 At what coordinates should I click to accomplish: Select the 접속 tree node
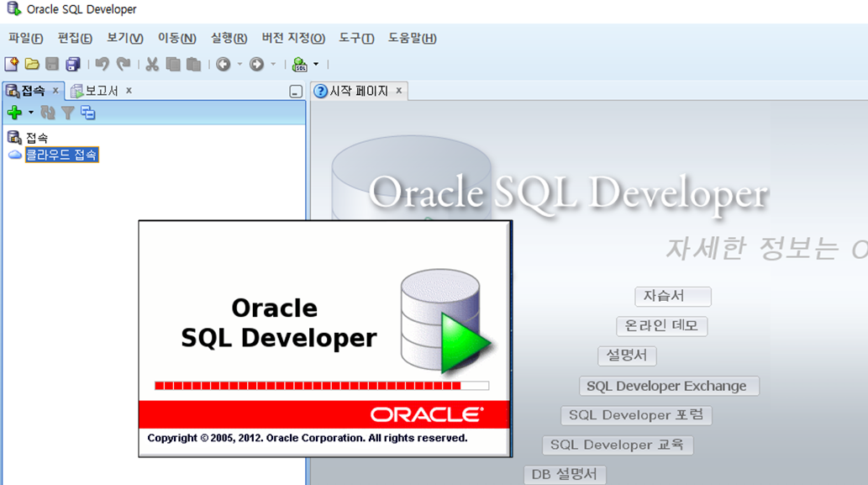point(36,138)
